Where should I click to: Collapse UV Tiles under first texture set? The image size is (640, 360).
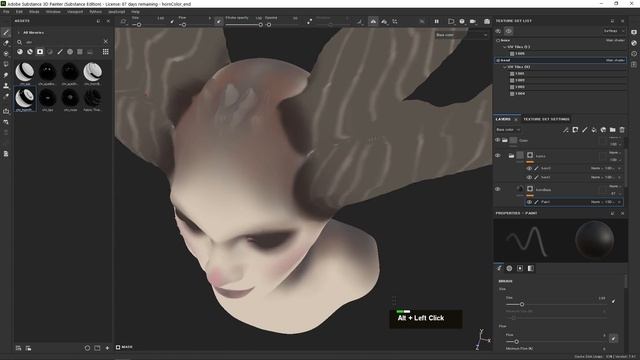[504, 47]
